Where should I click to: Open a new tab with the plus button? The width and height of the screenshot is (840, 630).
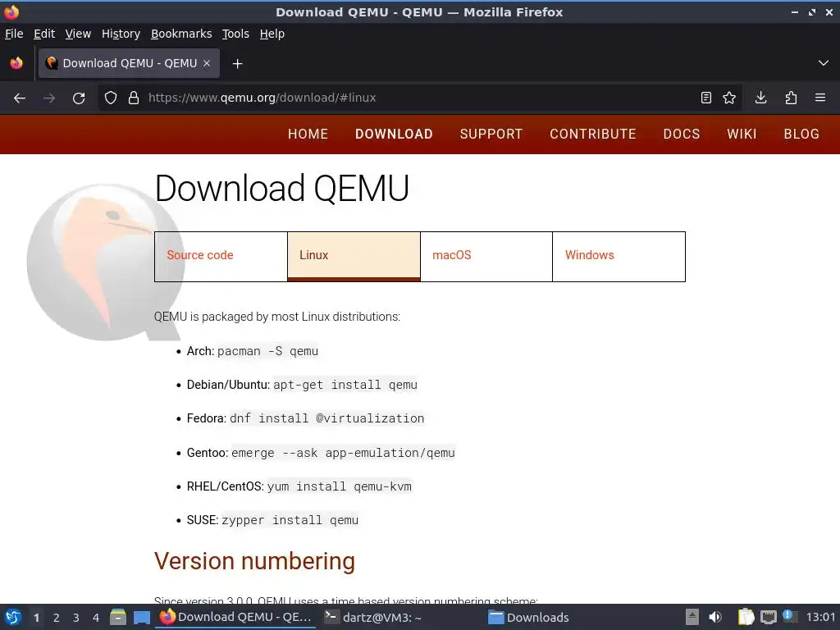click(x=237, y=64)
